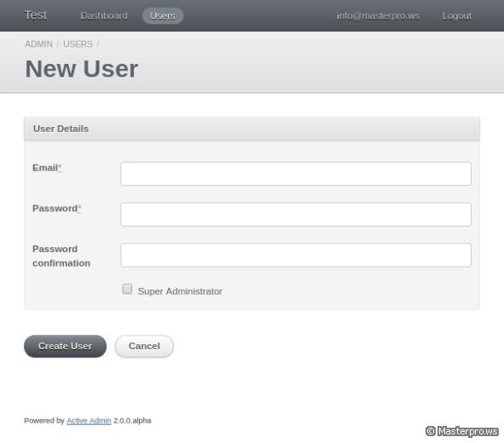Click the Super Administrator label text
The width and height of the screenshot is (504, 443).
tap(180, 291)
